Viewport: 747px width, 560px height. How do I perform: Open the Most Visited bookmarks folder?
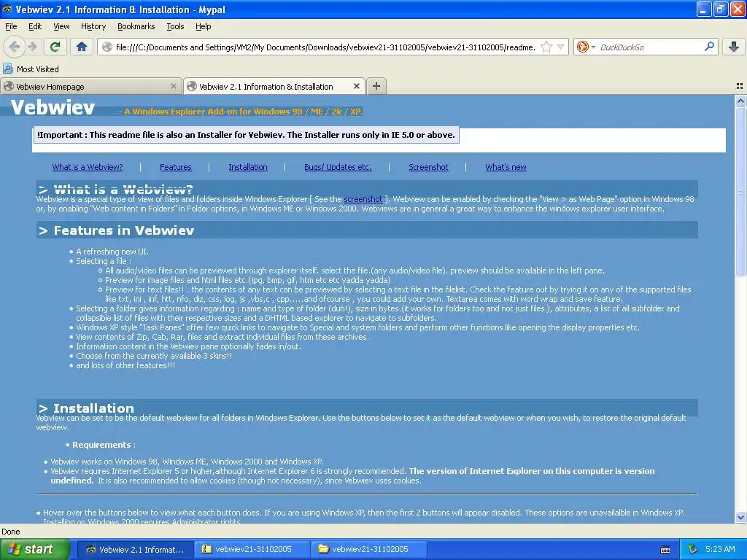pos(31,69)
